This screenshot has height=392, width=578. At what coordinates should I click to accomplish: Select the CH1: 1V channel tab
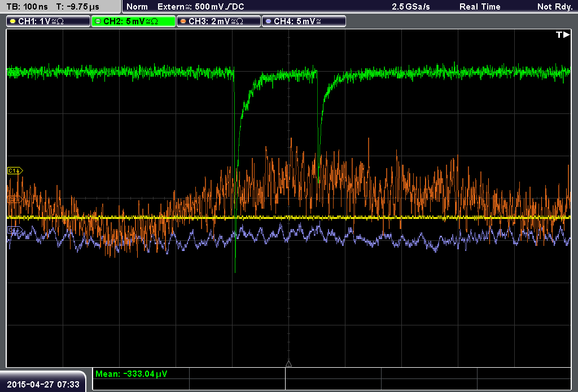click(49, 21)
